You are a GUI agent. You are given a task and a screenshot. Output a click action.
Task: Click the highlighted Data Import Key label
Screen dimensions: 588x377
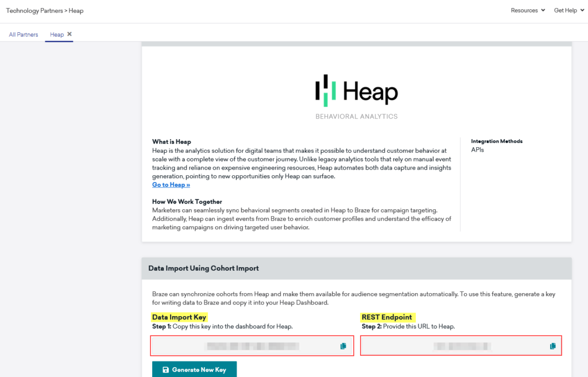179,317
